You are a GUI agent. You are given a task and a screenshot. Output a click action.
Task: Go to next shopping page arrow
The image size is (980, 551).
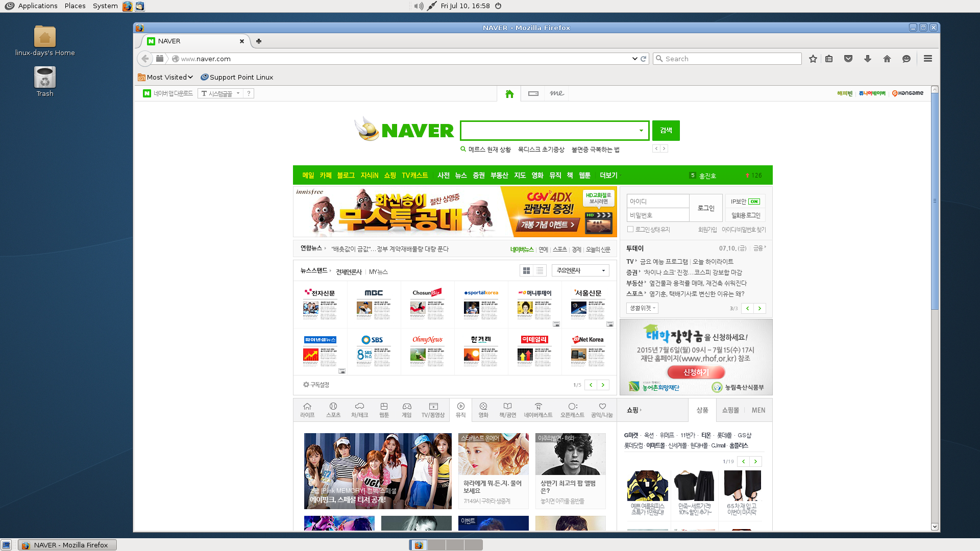[x=755, y=462]
